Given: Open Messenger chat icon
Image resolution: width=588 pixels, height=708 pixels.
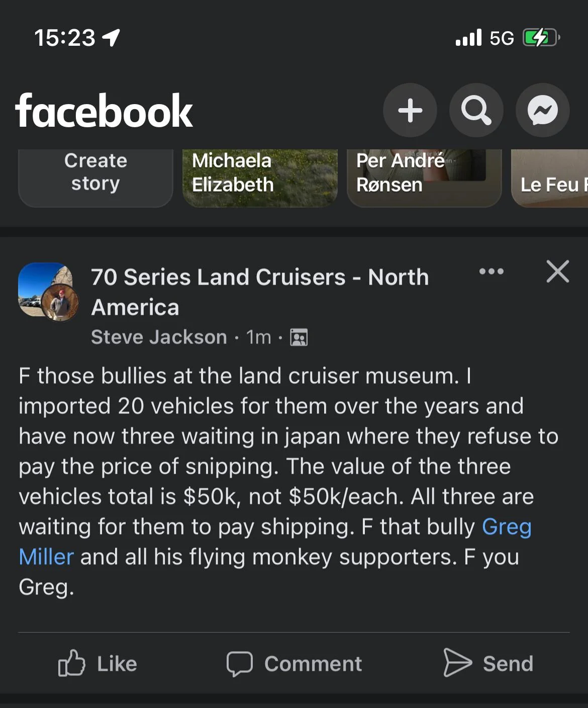Looking at the screenshot, I should coord(542,110).
